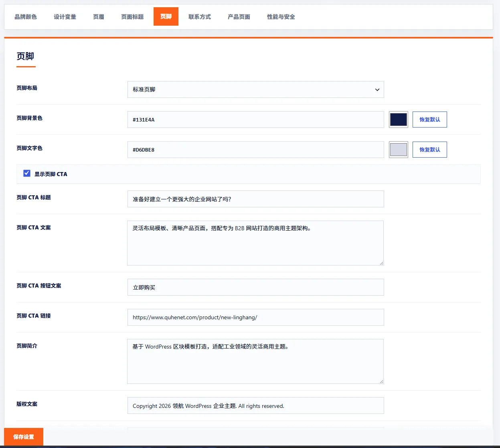Click the 页脚 CTA 链接 label
500x448 pixels.
34,316
